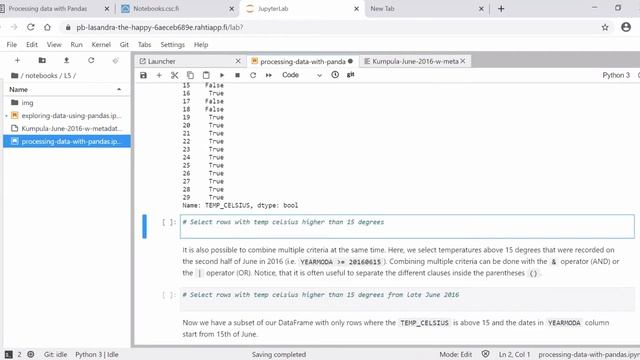This screenshot has width=640, height=360.
Task: Open the Kumpula-June-2016-w-metadata file
Action: 71,129
